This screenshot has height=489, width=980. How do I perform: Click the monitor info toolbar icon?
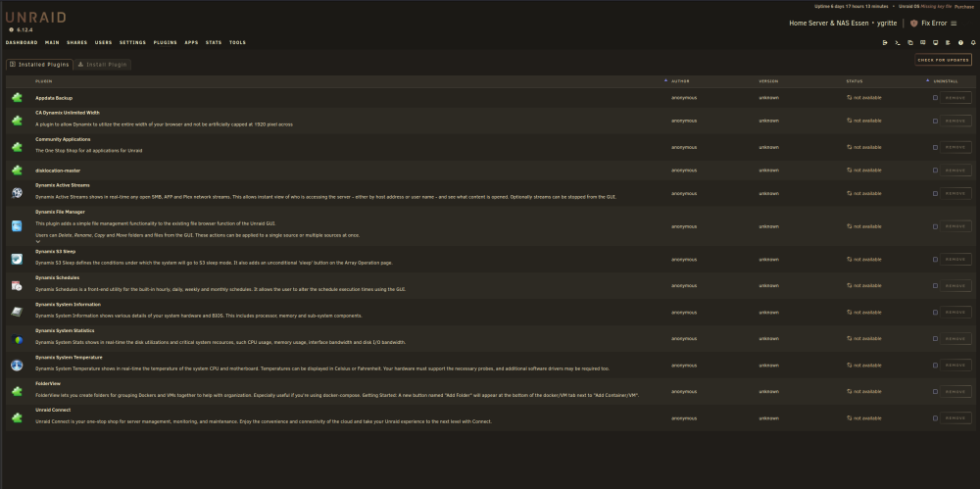936,42
